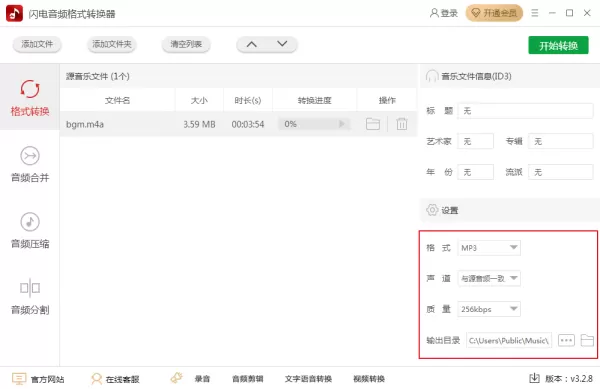Open the hamburger menu in title bar

535,13
